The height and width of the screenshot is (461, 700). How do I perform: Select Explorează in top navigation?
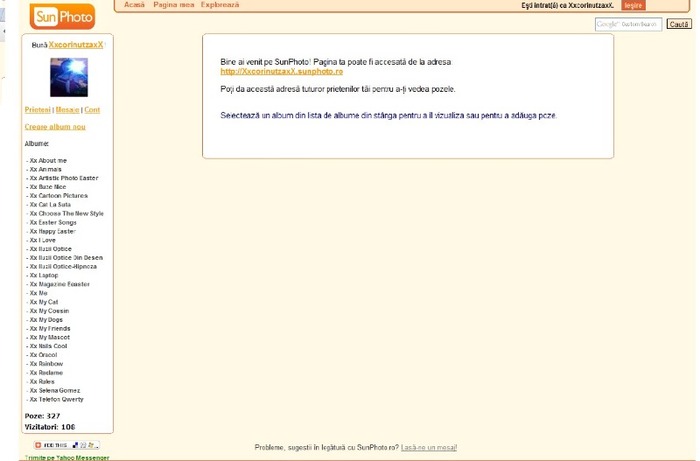pos(219,5)
